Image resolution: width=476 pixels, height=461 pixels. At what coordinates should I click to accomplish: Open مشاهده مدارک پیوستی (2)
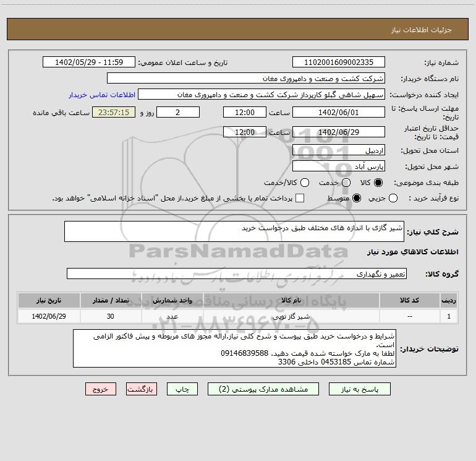(263, 389)
